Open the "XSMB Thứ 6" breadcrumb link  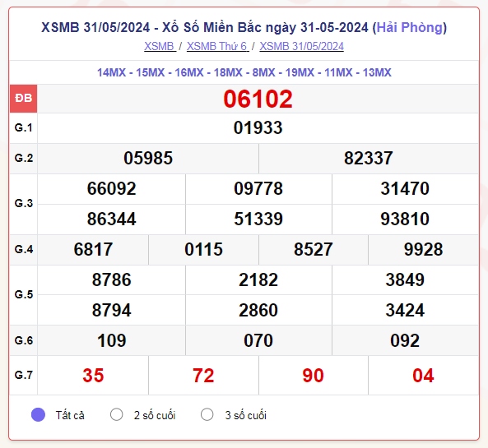click(217, 46)
